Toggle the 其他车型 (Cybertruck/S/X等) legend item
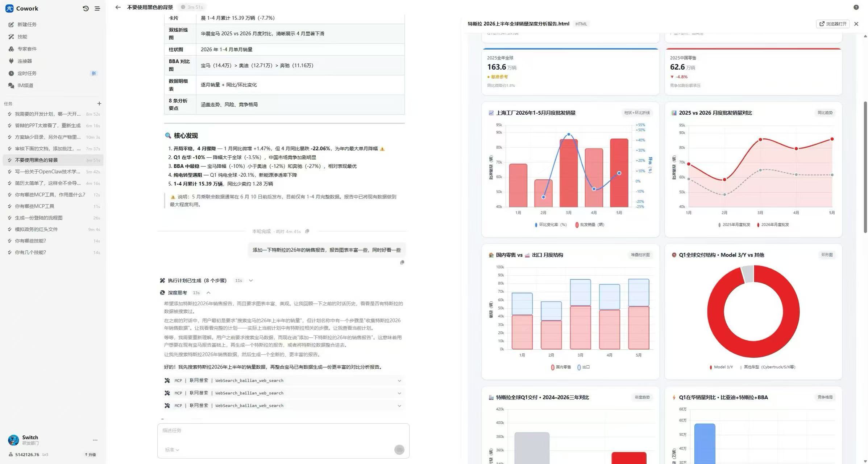The width and height of the screenshot is (868, 464). [767, 367]
